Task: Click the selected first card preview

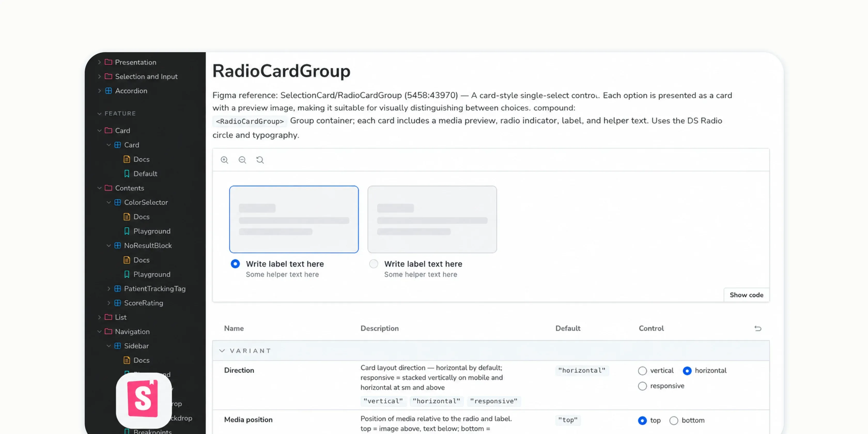Action: pos(294,219)
